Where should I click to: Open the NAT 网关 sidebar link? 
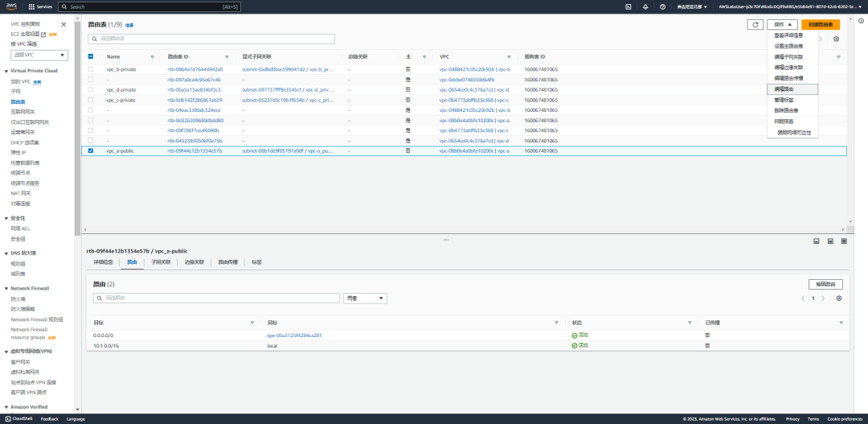click(20, 193)
